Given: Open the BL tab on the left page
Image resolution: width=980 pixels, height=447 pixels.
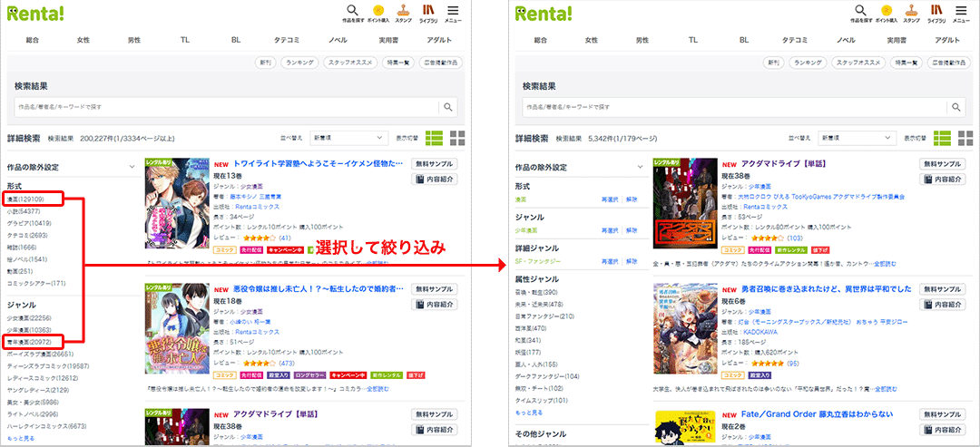Looking at the screenshot, I should [x=236, y=41].
